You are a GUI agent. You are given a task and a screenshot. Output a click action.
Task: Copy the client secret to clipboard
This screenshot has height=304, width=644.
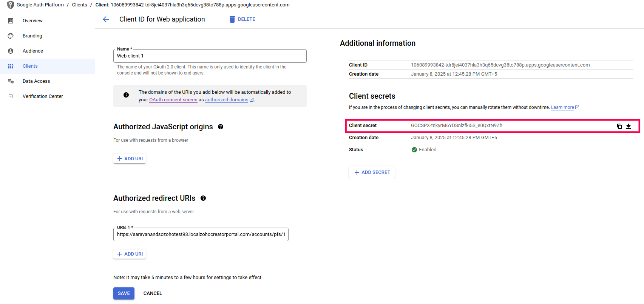click(x=619, y=126)
